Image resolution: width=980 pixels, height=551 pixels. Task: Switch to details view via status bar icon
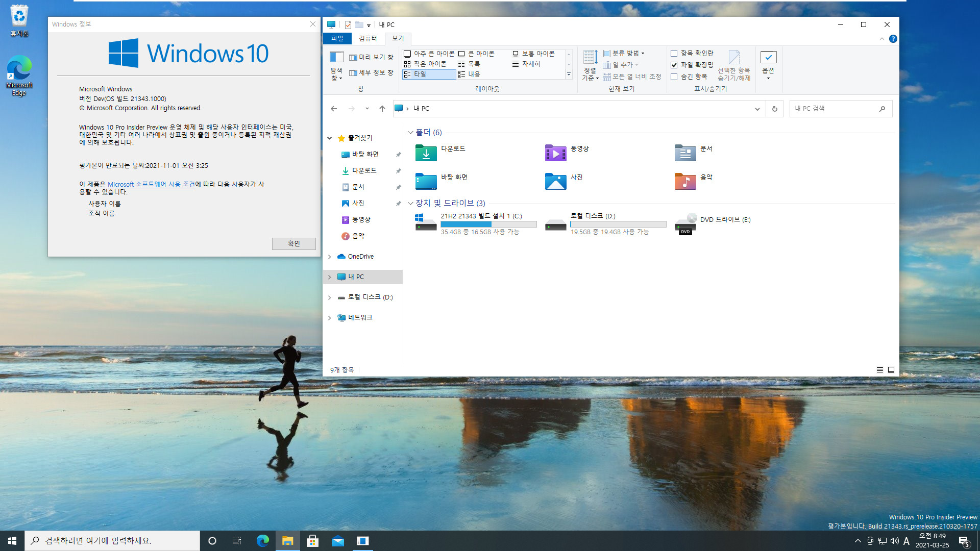point(880,370)
